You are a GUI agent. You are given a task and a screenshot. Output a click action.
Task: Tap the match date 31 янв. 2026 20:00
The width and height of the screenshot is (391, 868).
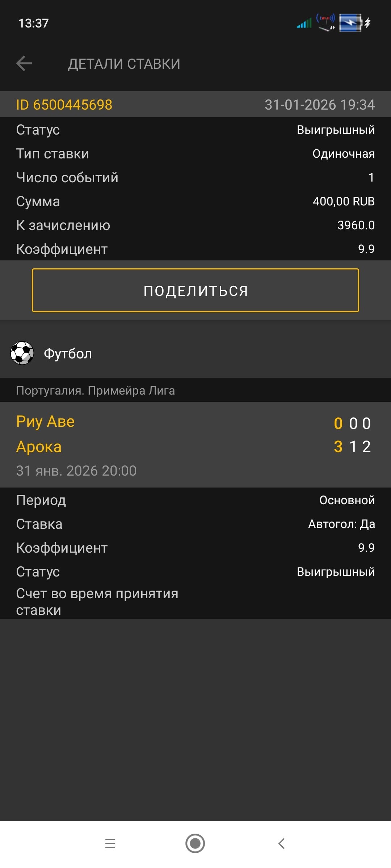pyautogui.click(x=76, y=471)
